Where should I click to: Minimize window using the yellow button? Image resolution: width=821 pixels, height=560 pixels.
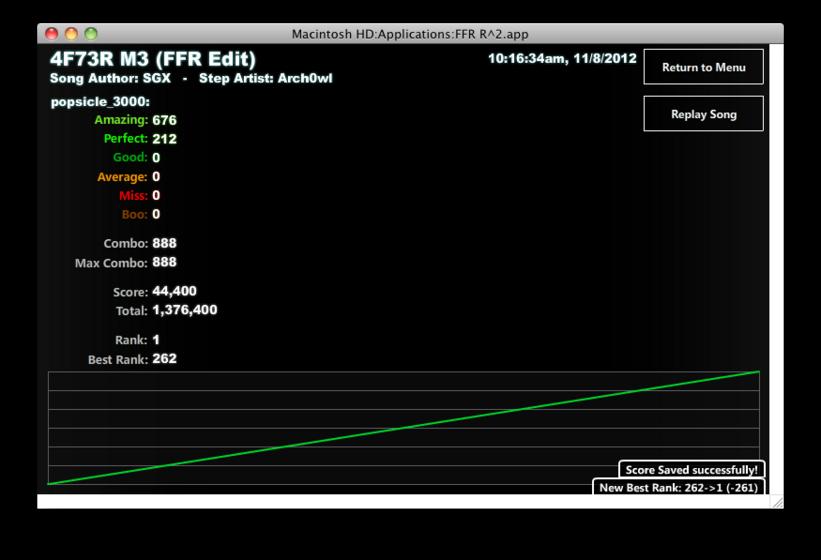pyautogui.click(x=71, y=34)
